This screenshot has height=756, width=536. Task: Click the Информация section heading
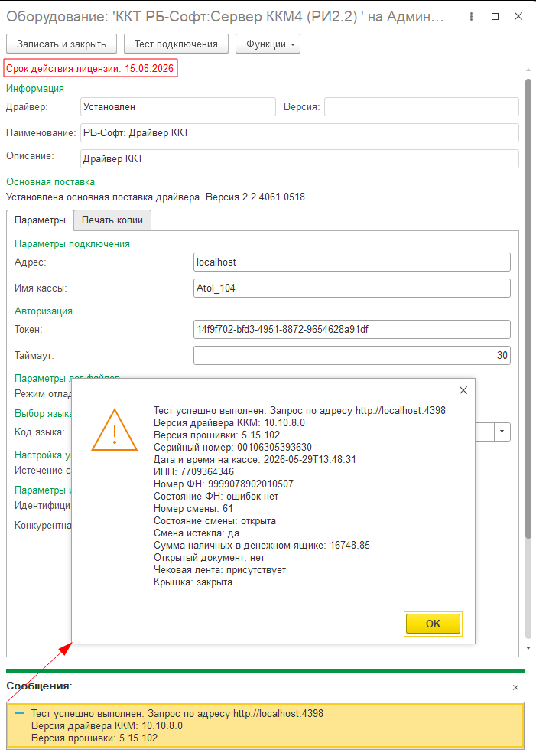coord(35,88)
